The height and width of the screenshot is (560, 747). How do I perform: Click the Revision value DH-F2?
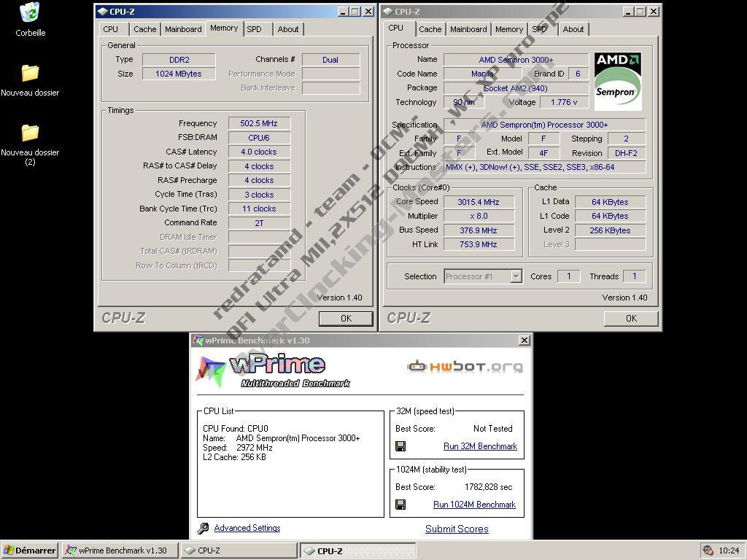click(627, 153)
